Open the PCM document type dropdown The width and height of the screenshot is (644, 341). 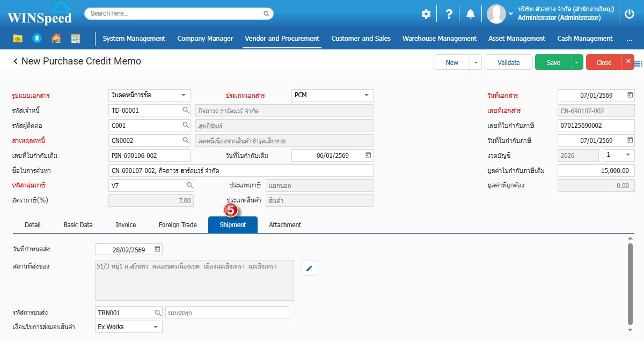tap(367, 95)
